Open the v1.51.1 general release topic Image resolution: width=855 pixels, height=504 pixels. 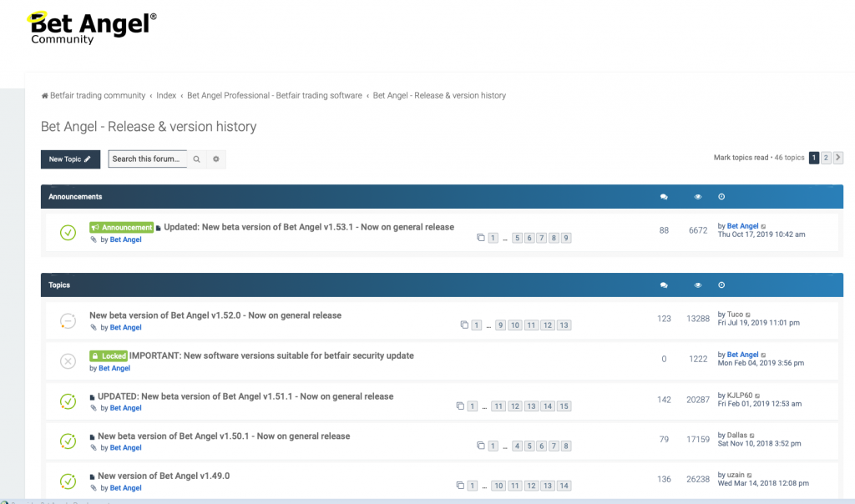[245, 396]
